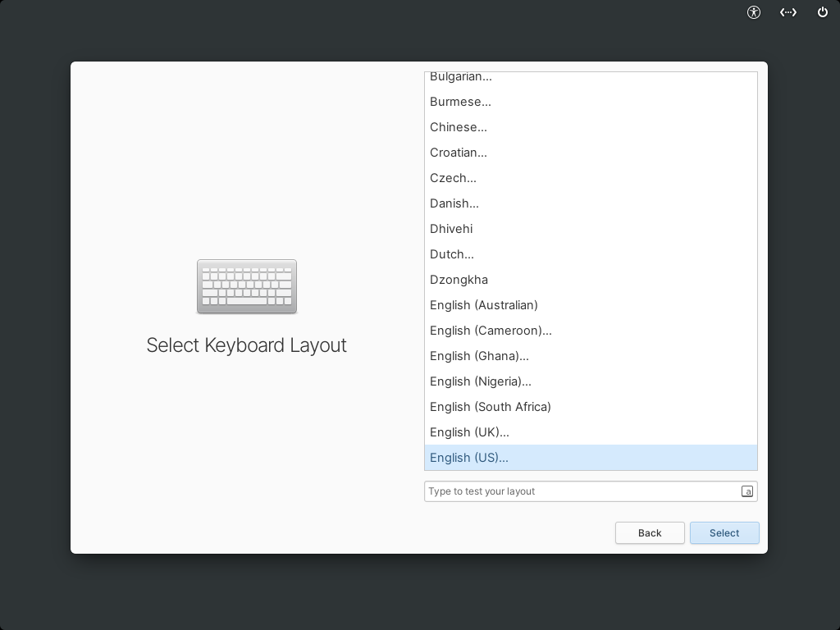The width and height of the screenshot is (840, 630).
Task: Select English (South Africa) layout
Action: pyautogui.click(x=591, y=407)
